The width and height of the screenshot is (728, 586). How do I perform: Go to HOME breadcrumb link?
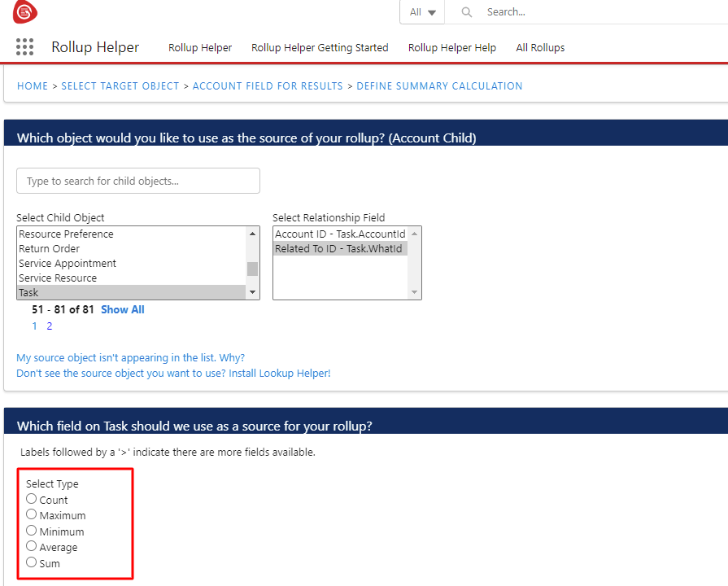pyautogui.click(x=33, y=86)
